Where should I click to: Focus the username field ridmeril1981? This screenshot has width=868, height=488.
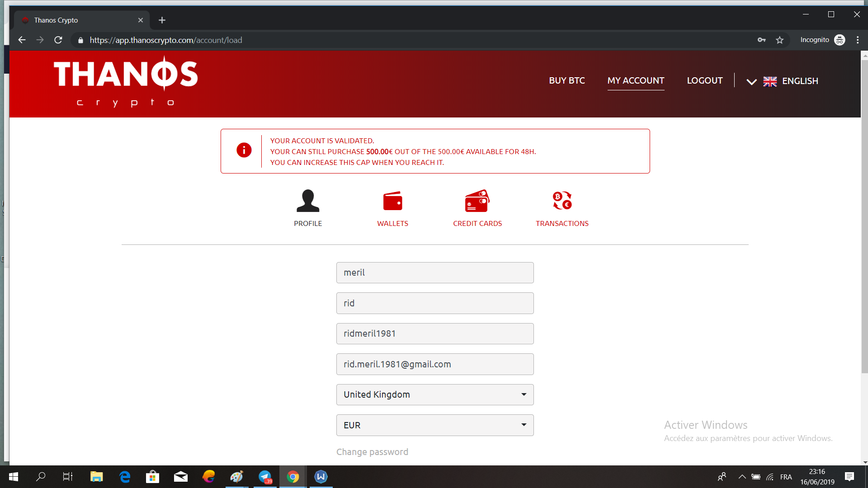[x=434, y=333]
